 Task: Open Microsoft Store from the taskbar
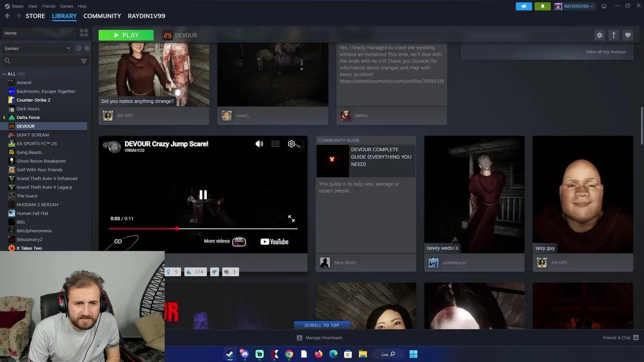pyautogui.click(x=348, y=354)
